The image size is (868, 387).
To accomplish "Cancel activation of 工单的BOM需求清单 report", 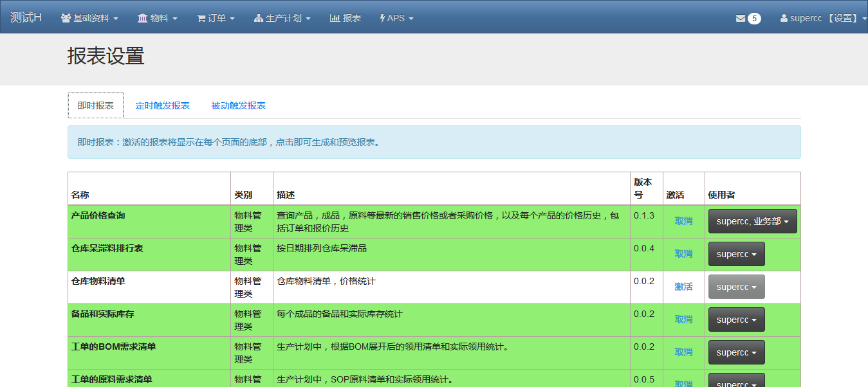I will click(x=683, y=352).
